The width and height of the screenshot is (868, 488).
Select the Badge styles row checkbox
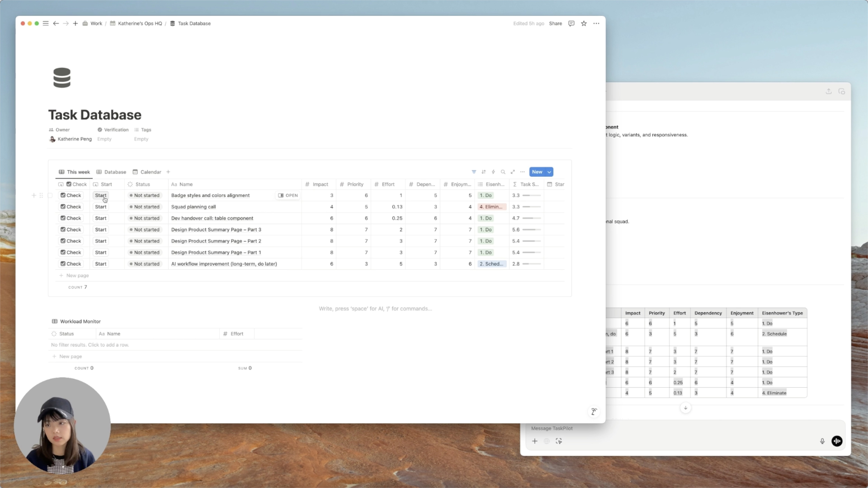[50, 195]
